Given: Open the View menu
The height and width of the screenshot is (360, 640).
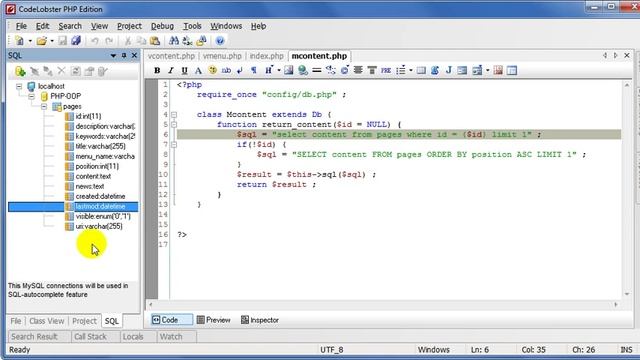Looking at the screenshot, I should click(99, 26).
